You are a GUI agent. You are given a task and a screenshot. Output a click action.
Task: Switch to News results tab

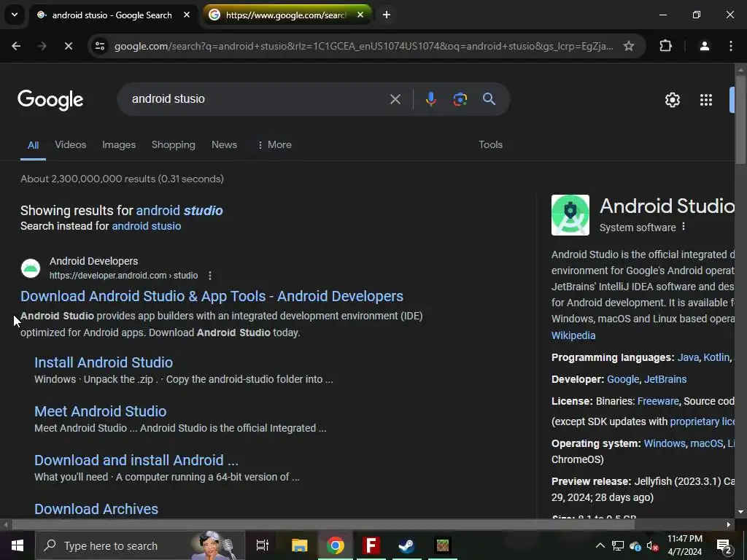coord(224,145)
